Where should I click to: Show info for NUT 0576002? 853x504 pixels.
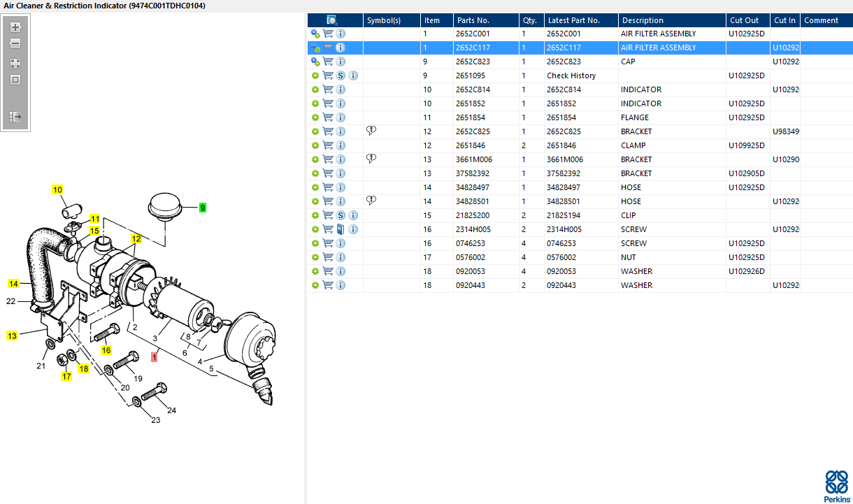(x=341, y=257)
